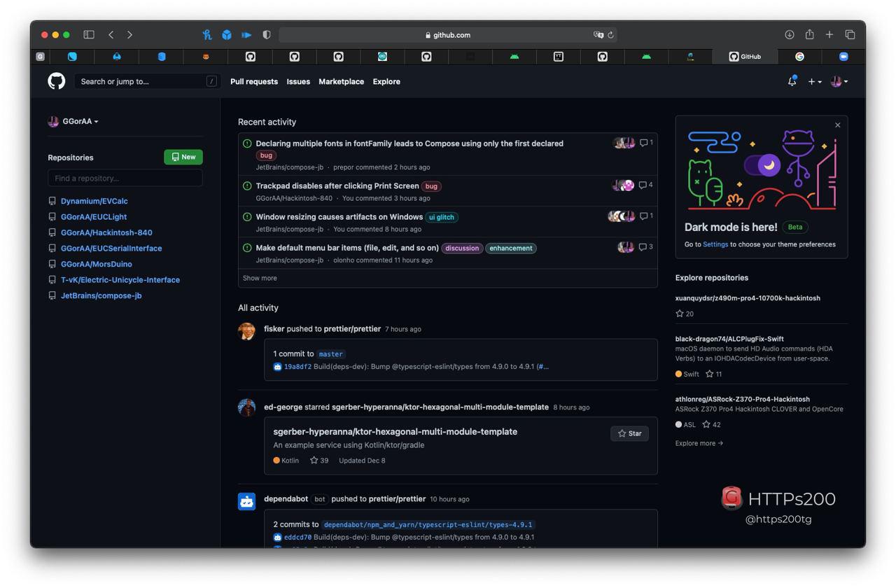Show Safari downloads

tap(790, 34)
